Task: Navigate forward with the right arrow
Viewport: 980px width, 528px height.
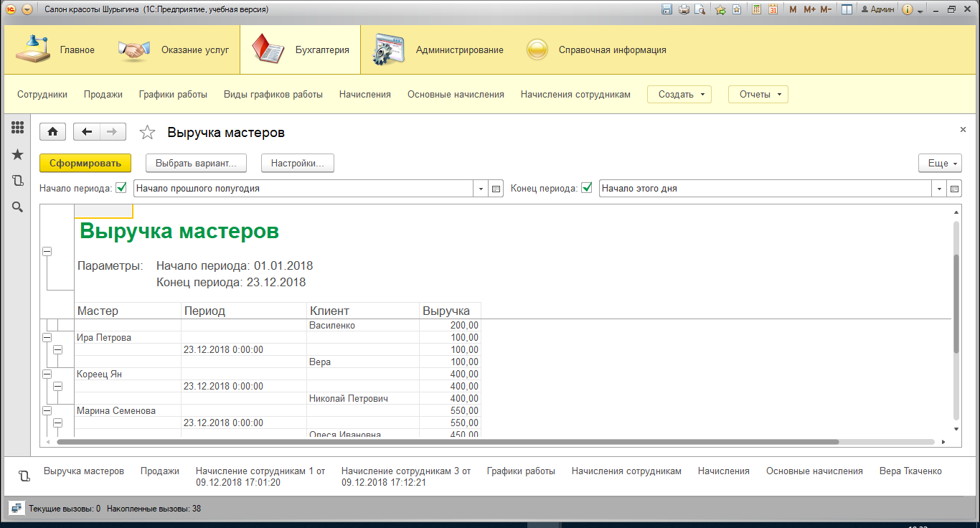Action: 113,132
